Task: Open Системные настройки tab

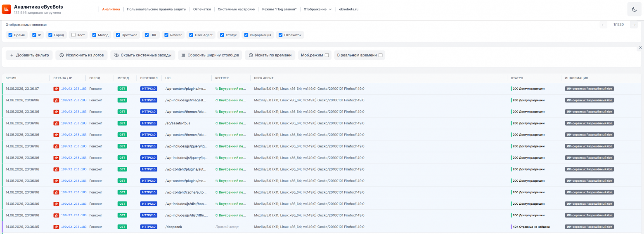Action: point(237,9)
